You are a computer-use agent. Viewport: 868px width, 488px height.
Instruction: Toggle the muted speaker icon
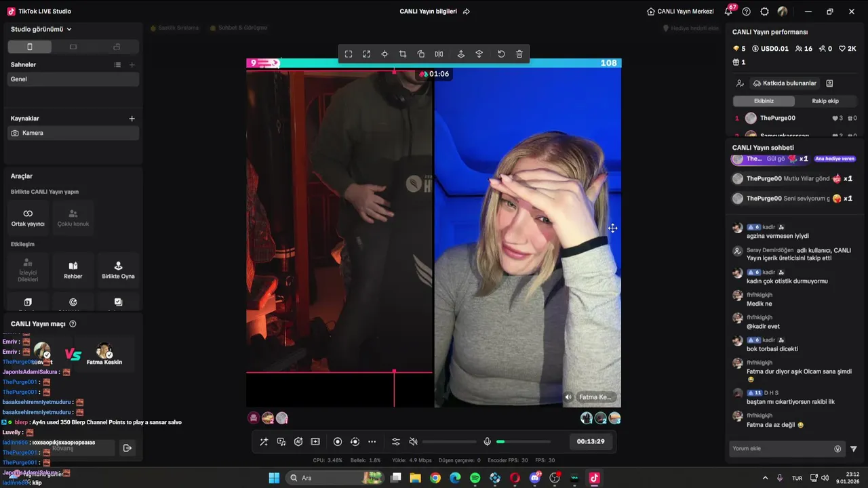pyautogui.click(x=414, y=442)
